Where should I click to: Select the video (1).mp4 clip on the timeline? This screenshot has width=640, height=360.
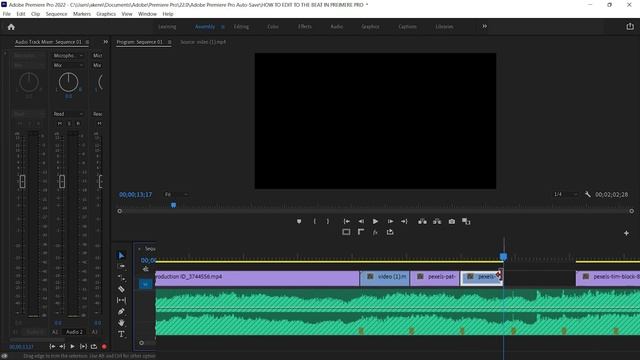pyautogui.click(x=384, y=277)
